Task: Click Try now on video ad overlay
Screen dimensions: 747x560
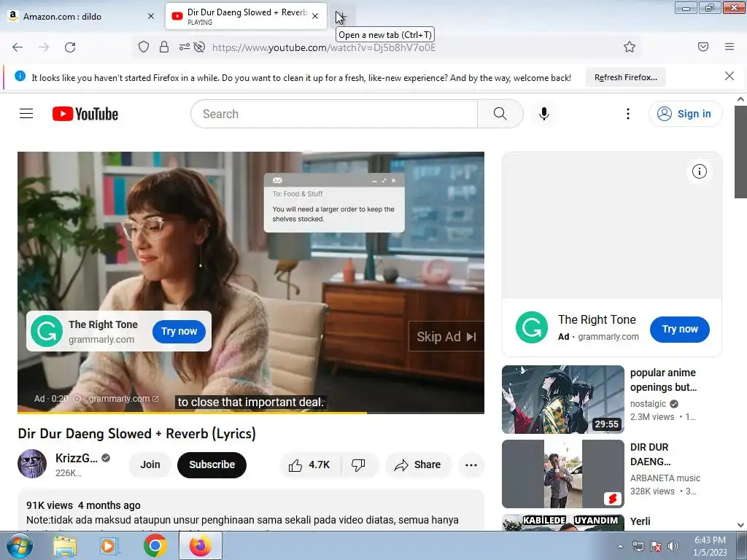Action: tap(179, 332)
